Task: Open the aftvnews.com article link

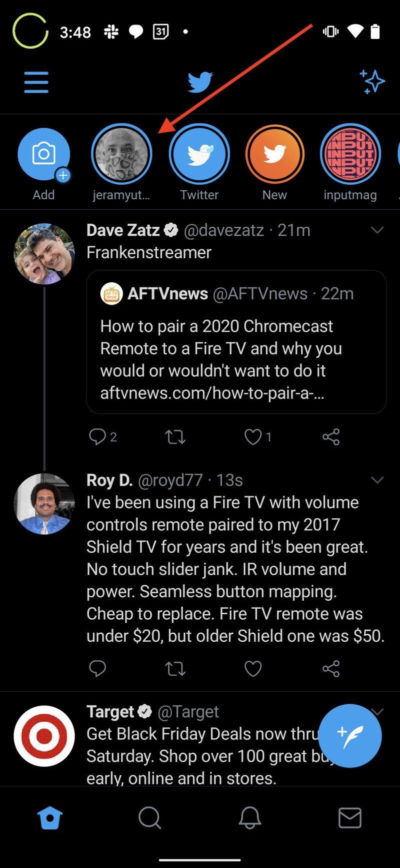Action: point(212,393)
